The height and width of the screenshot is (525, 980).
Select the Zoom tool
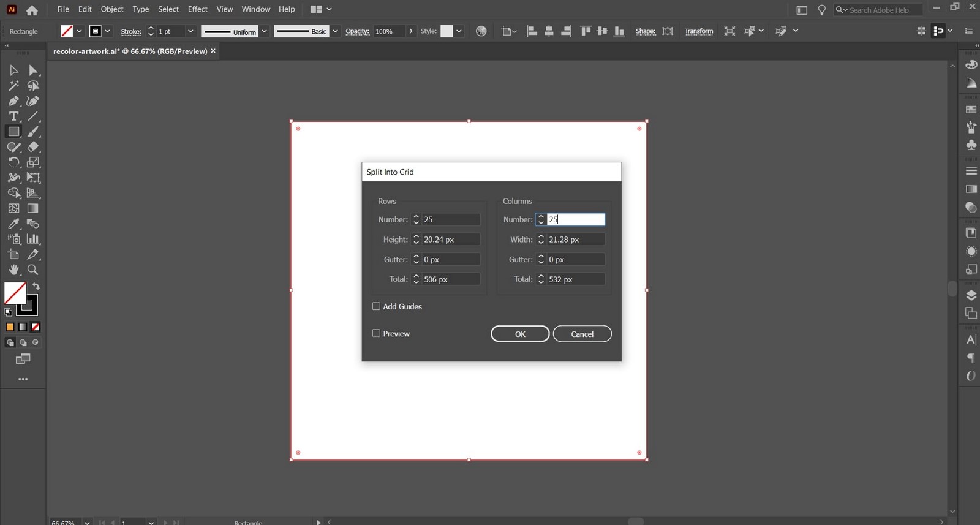point(33,270)
